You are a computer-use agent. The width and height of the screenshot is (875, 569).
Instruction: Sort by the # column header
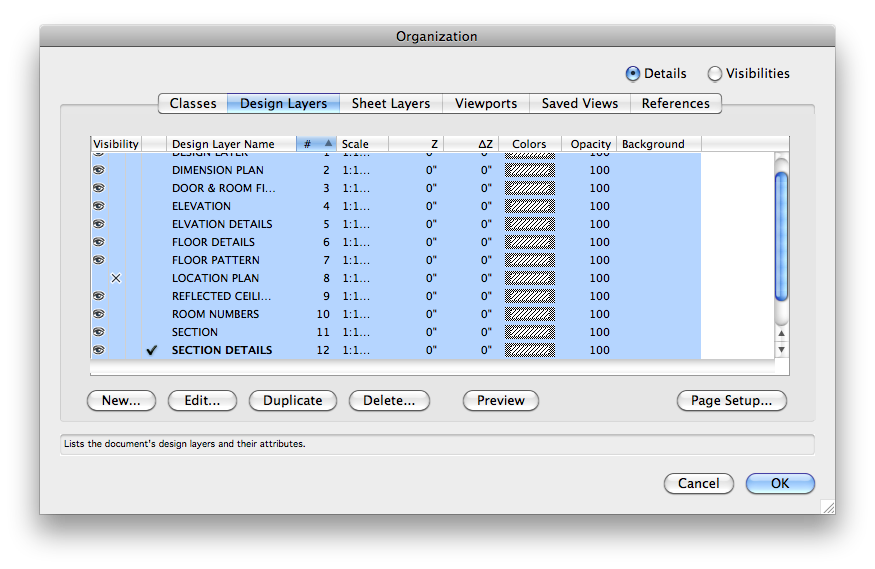pos(316,144)
